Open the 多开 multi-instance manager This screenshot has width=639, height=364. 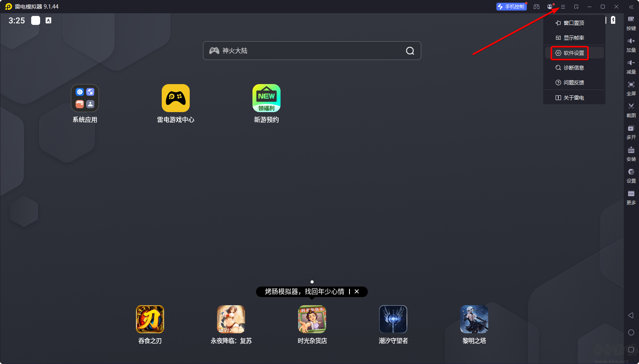click(x=631, y=132)
